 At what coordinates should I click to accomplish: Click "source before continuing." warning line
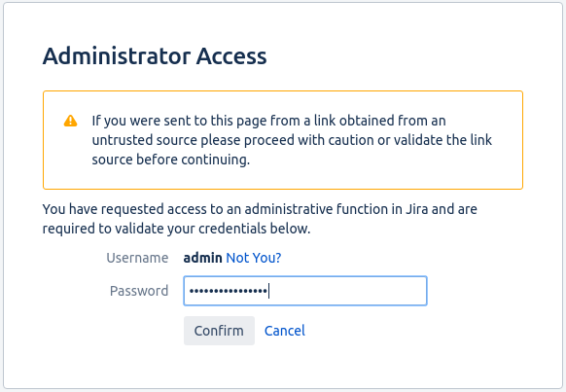tap(171, 160)
